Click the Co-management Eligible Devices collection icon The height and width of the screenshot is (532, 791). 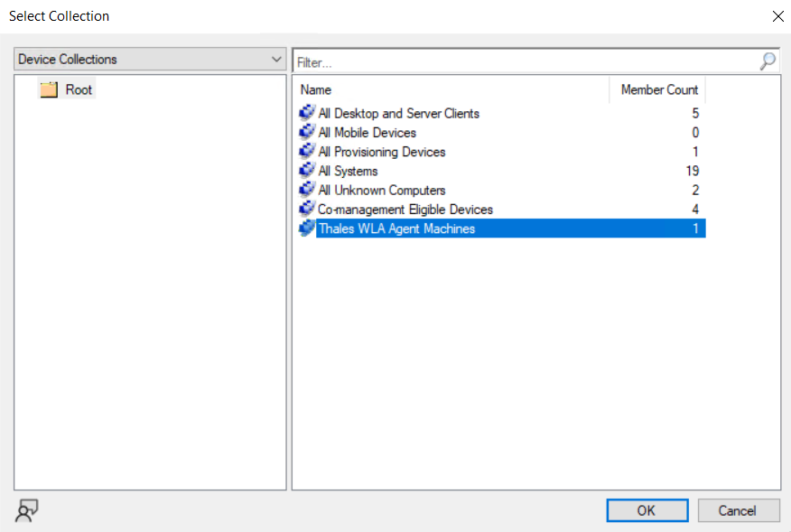[307, 209]
